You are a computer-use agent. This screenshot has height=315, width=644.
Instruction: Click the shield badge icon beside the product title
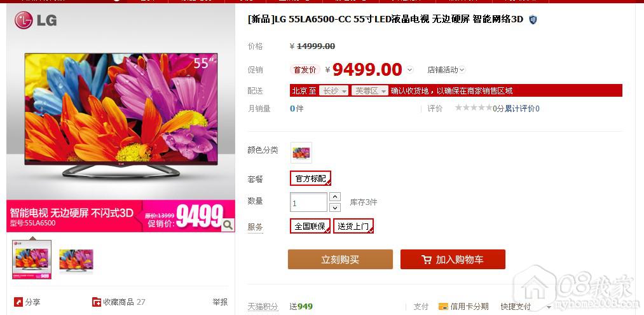[x=533, y=19]
